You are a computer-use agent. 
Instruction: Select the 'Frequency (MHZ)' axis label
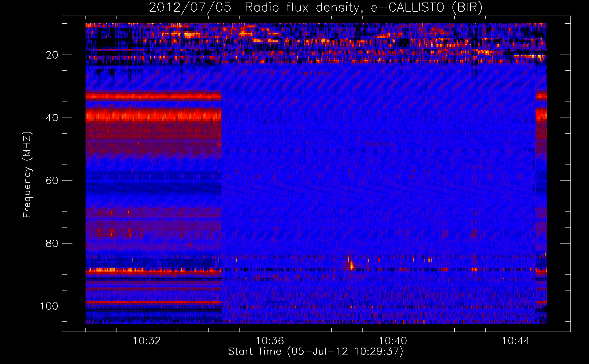pos(27,175)
